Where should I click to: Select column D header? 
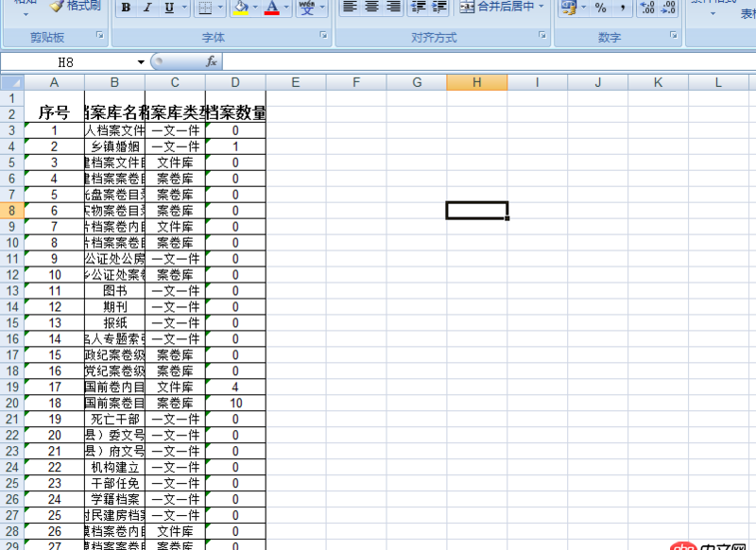tap(235, 82)
